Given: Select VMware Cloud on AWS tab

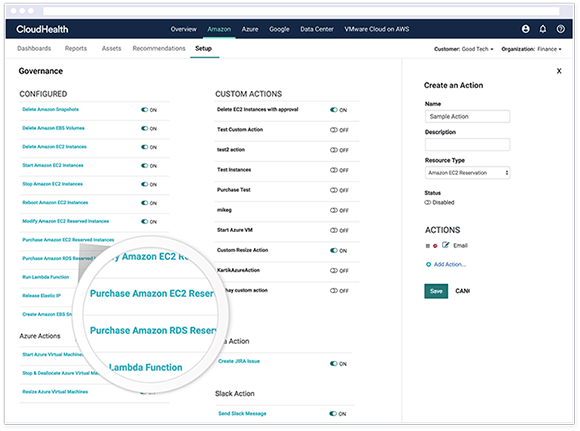Looking at the screenshot, I should 377,29.
